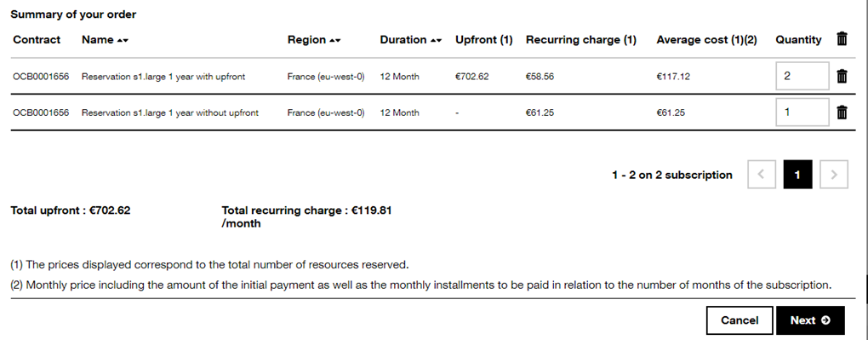The image size is (868, 340).
Task: Go to next page arrow
Action: 834,175
